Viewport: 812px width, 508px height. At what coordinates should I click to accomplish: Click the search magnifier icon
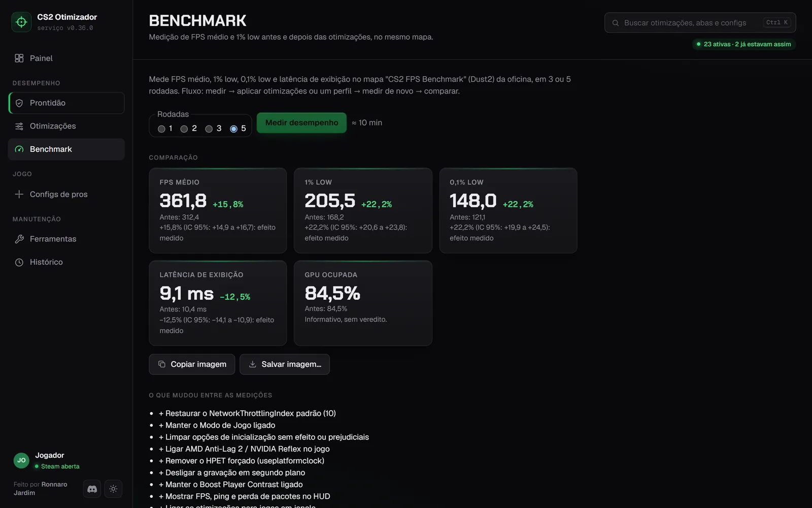[x=616, y=23]
